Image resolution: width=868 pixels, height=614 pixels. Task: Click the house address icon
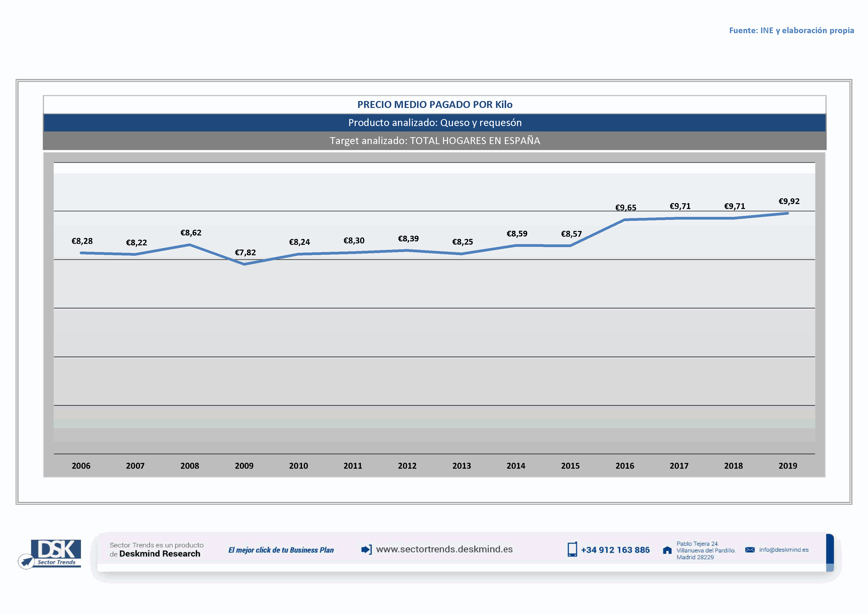tap(667, 550)
